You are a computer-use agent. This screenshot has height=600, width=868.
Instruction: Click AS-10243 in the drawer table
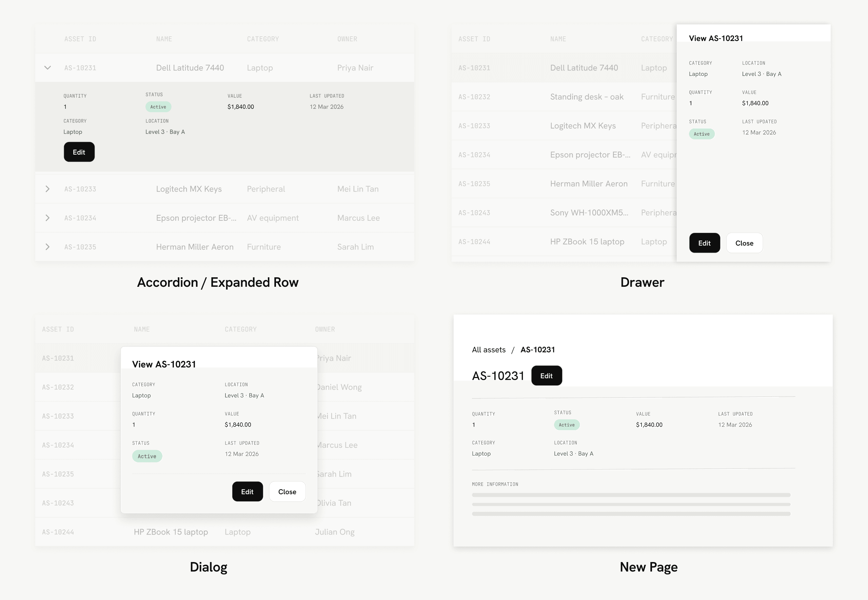[x=474, y=213]
